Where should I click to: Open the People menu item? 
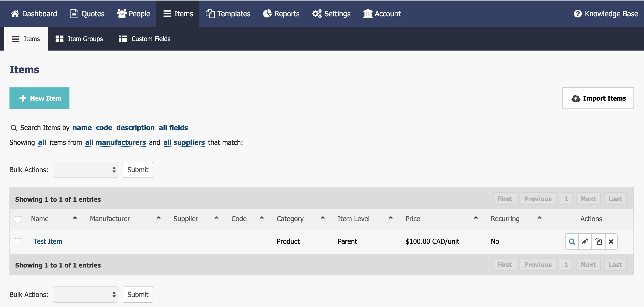click(134, 13)
